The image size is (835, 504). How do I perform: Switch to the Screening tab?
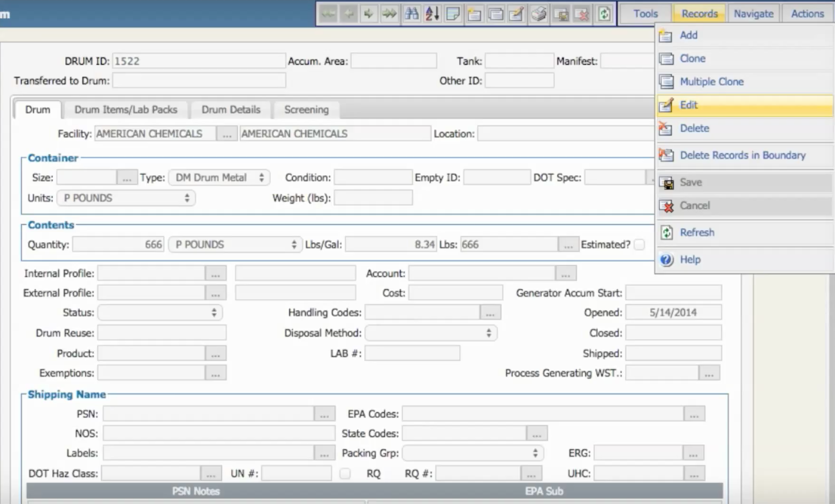click(x=306, y=110)
